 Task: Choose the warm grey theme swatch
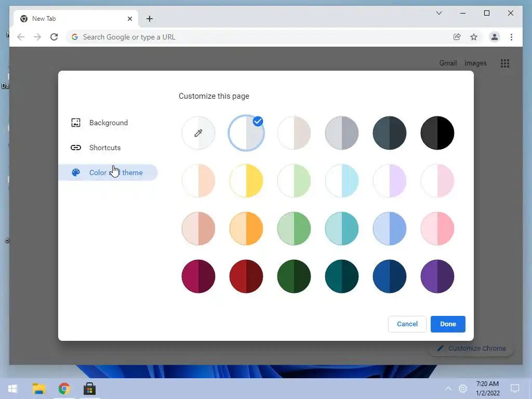point(294,133)
